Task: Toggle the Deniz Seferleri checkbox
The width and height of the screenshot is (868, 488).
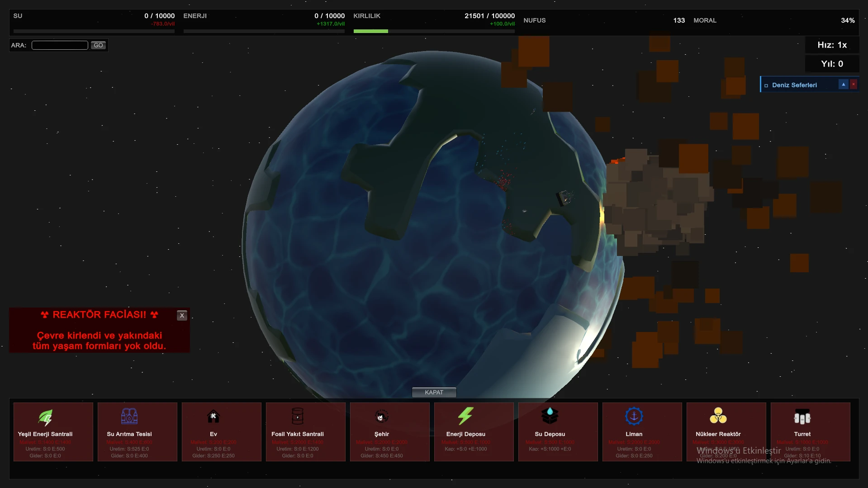Action: pyautogui.click(x=766, y=85)
